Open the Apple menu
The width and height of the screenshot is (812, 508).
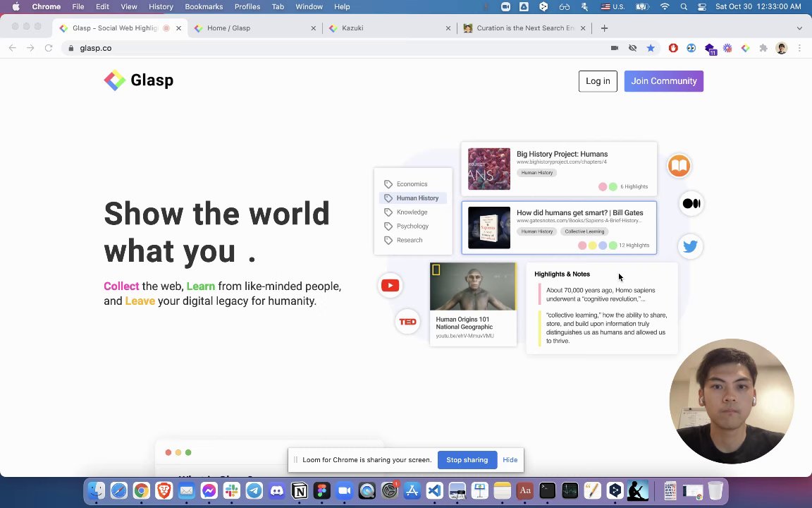(16, 7)
